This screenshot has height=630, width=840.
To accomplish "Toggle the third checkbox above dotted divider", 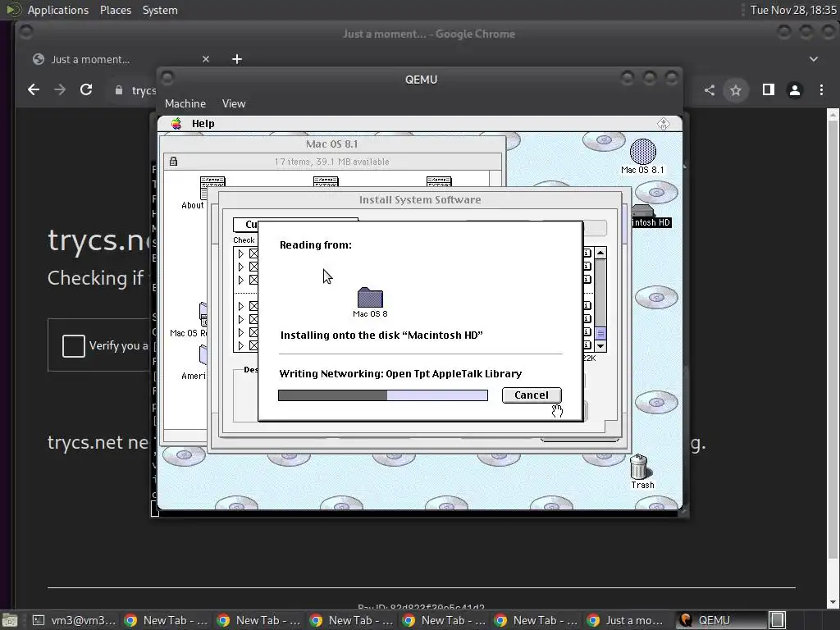I will 253,281.
